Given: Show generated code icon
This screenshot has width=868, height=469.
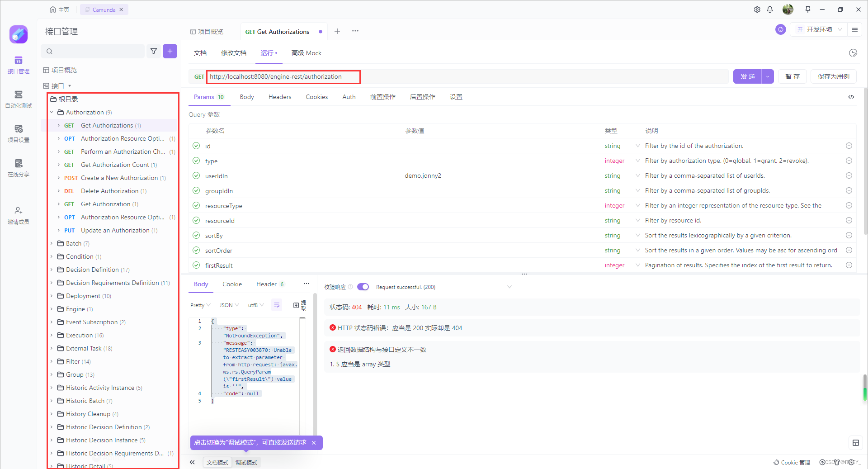Looking at the screenshot, I should pos(851,97).
